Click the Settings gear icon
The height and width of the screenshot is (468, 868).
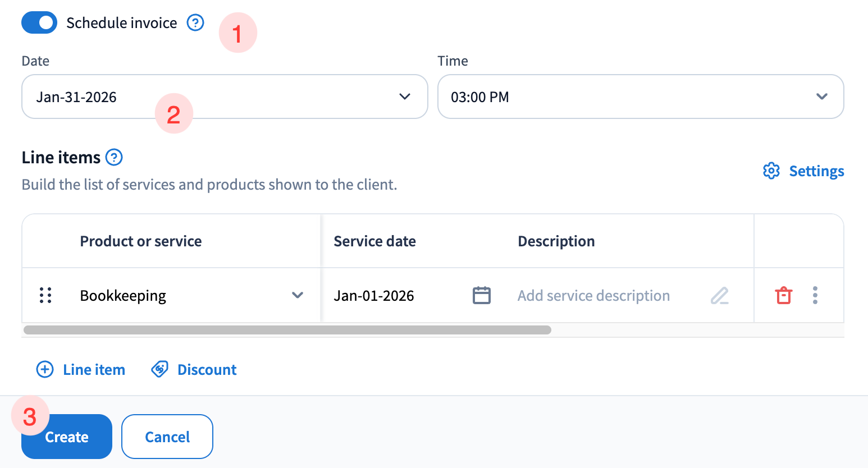click(x=771, y=171)
